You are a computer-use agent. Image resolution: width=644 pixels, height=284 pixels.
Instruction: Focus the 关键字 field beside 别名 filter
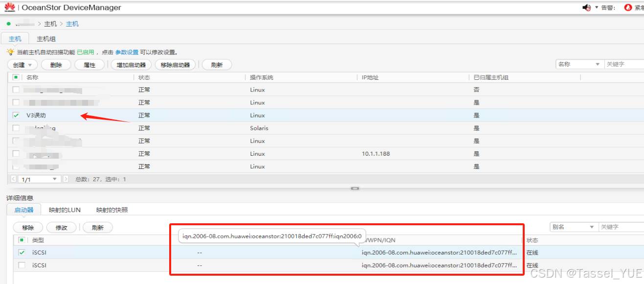[x=621, y=227]
